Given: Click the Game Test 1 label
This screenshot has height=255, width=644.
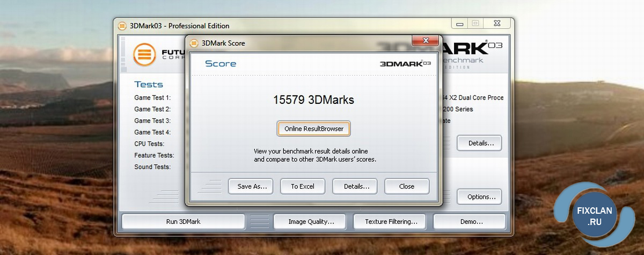Looking at the screenshot, I should [152, 97].
